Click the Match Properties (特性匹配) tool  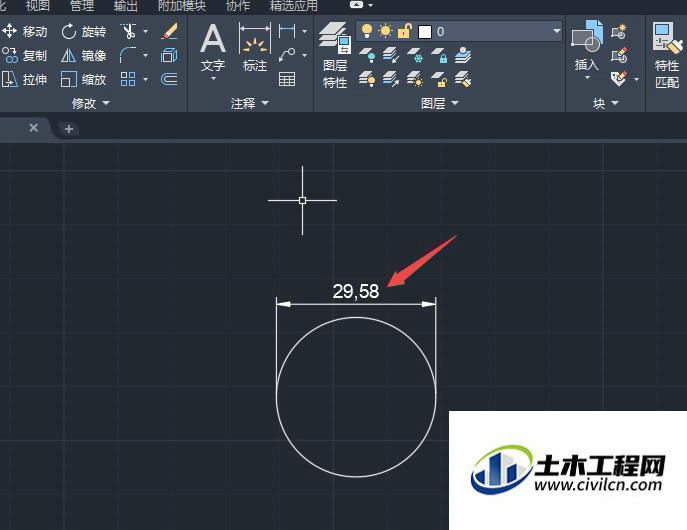[667, 55]
